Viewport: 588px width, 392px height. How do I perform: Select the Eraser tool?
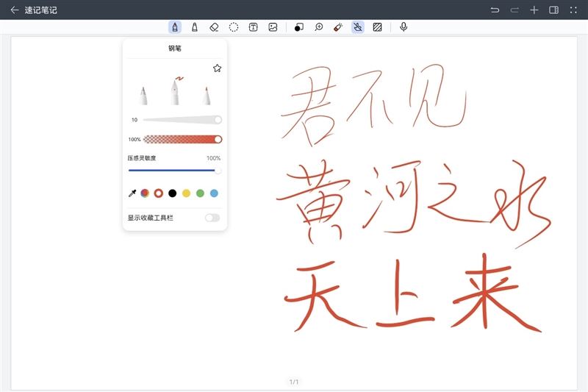click(214, 27)
